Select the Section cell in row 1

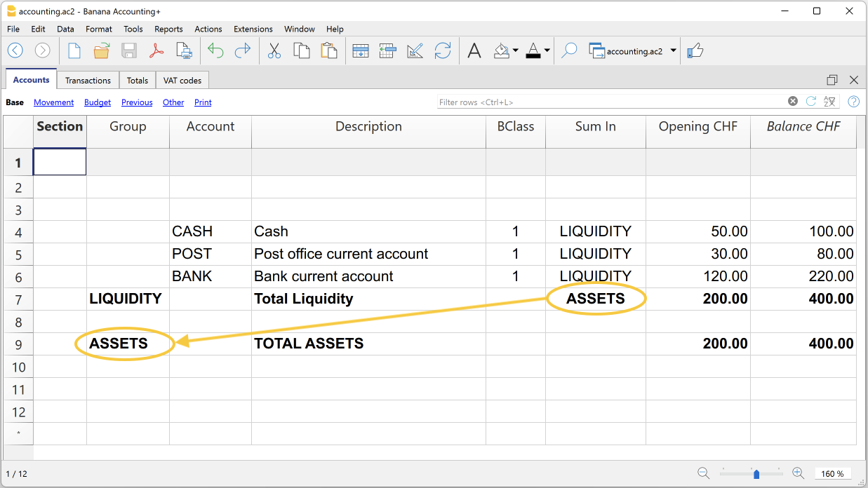[x=60, y=162]
